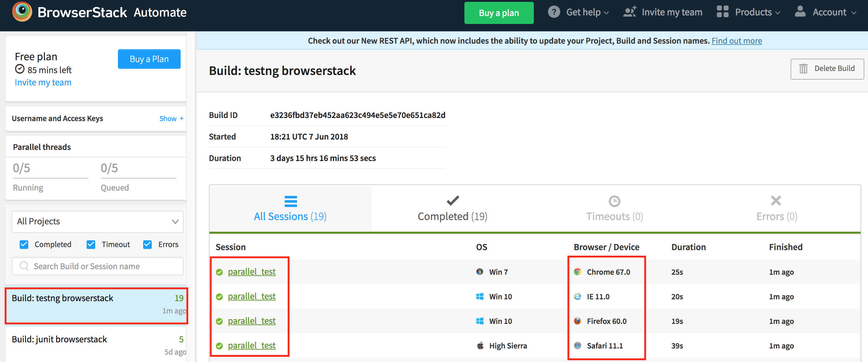This screenshot has width=868, height=362.
Task: Select Build: junit browserstack in sidebar
Action: coord(96,344)
